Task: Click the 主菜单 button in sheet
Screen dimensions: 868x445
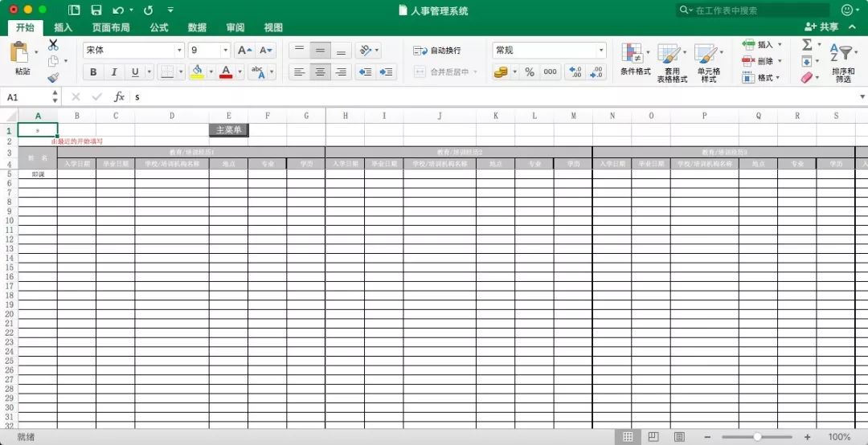Action: [x=229, y=130]
